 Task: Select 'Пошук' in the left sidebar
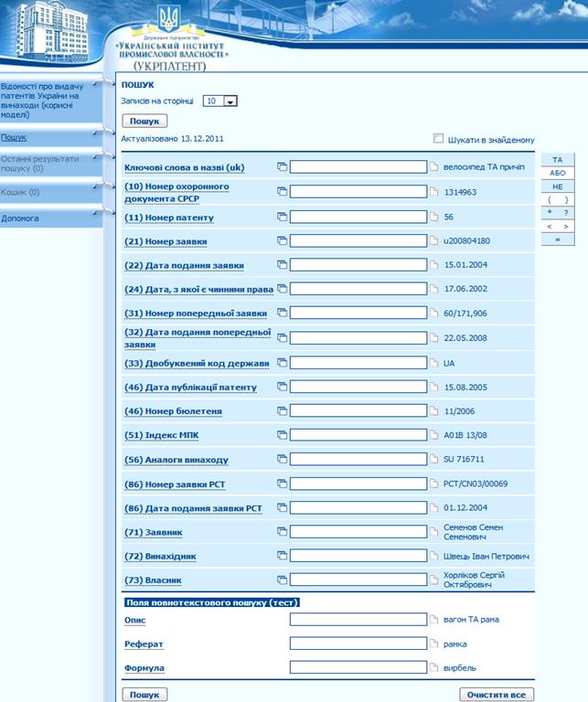coord(14,137)
